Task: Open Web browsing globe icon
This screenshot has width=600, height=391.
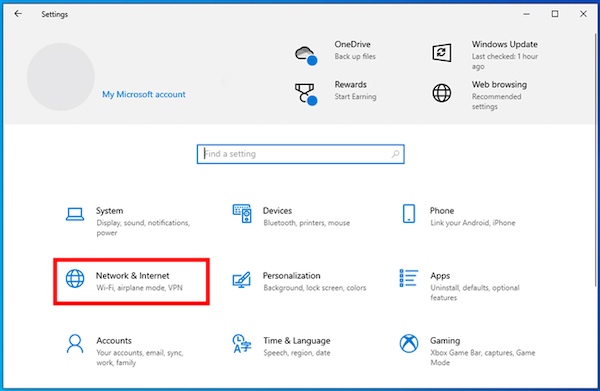Action: tap(442, 93)
